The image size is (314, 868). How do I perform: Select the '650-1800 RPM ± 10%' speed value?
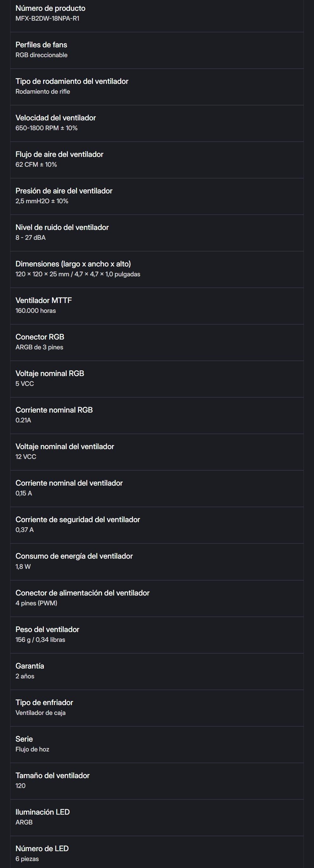[x=46, y=128]
